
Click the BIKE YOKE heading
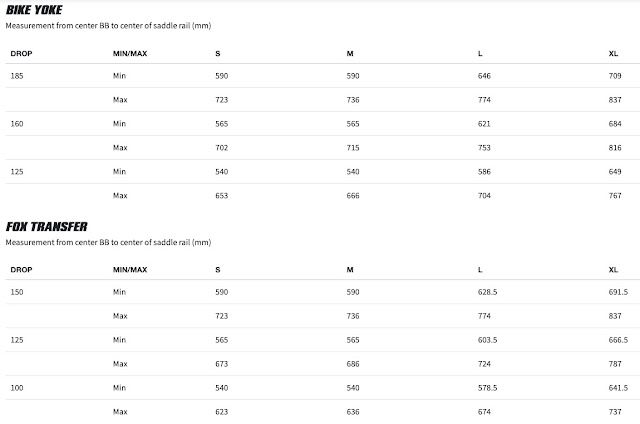pos(34,10)
